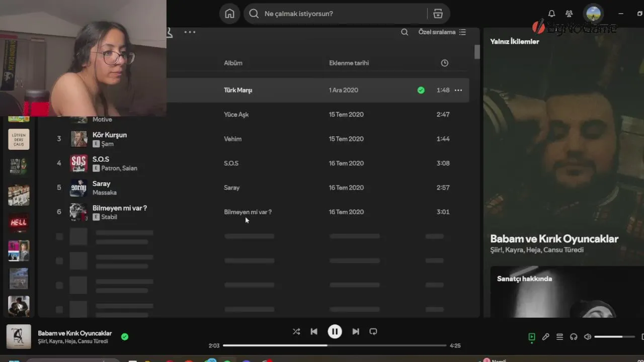Image resolution: width=644 pixels, height=362 pixels.
Task: Open the Browse icon in search bar
Action: click(x=438, y=14)
